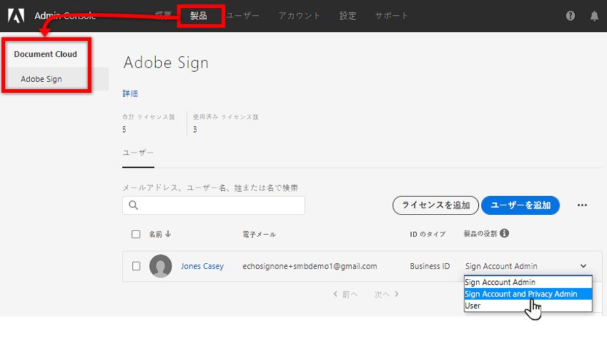Click the info icon beside 製品の役割
This screenshot has width=607, height=364.
[504, 233]
